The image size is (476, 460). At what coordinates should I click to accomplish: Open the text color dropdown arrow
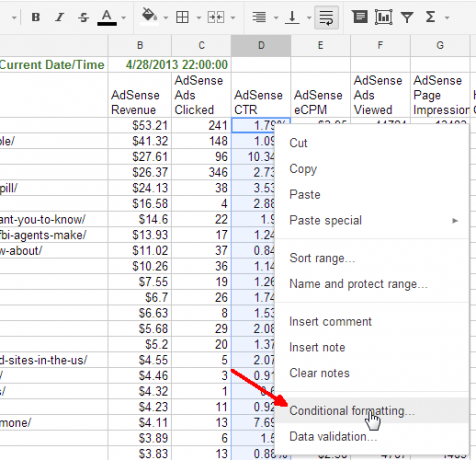(124, 18)
